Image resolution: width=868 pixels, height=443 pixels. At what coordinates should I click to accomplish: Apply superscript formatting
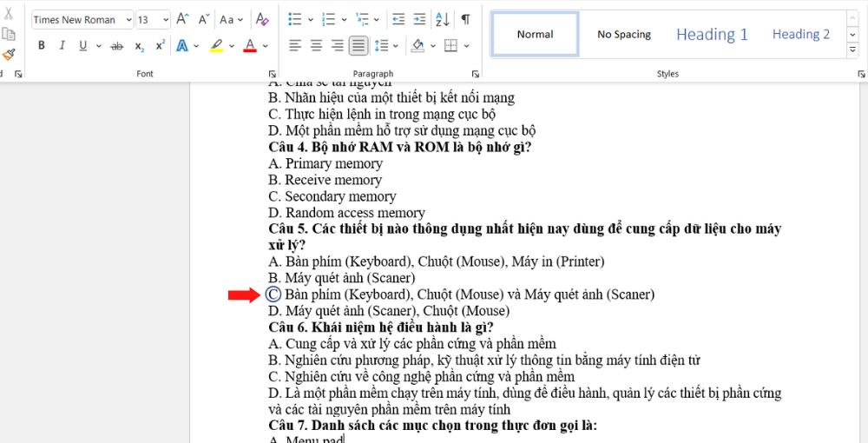(160, 46)
